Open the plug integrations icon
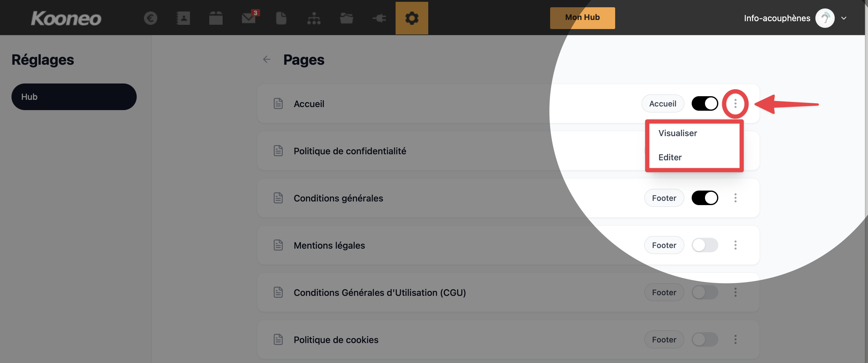Screen dimensions: 868x363 point(379,18)
